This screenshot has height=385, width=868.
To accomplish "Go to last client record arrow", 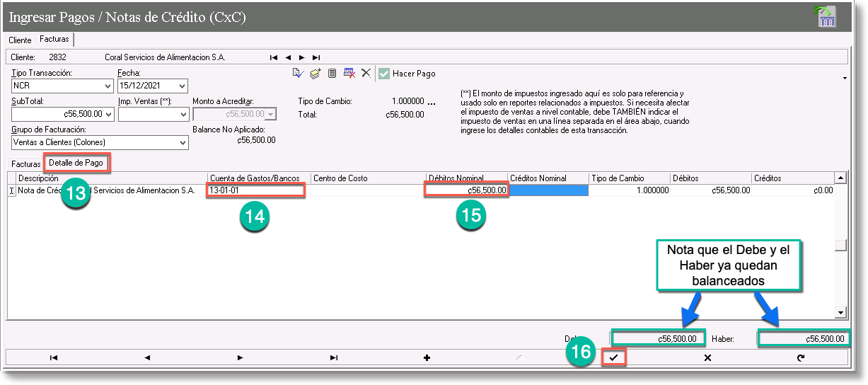I will coord(316,57).
